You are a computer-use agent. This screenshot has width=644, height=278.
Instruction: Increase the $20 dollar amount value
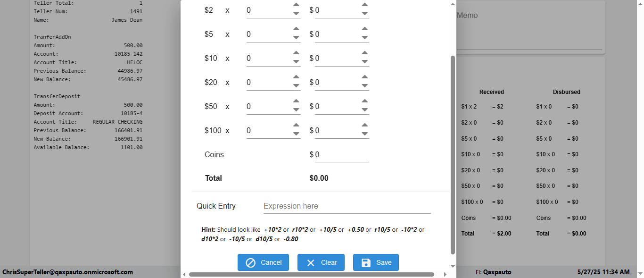(x=364, y=77)
